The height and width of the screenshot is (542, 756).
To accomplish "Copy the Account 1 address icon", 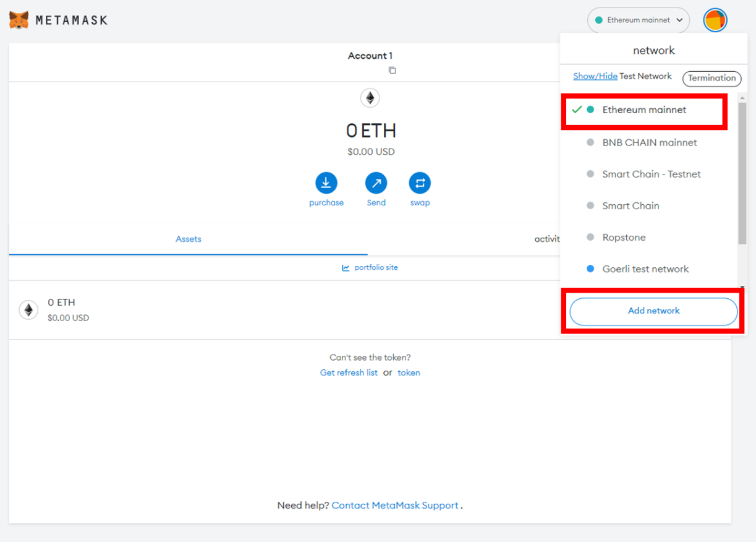I will [392, 70].
